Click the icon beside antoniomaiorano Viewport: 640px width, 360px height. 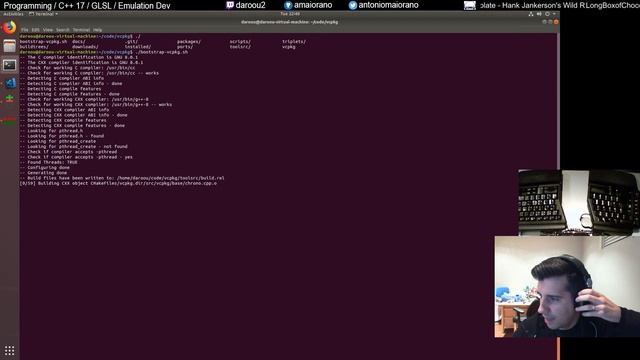[353, 5]
